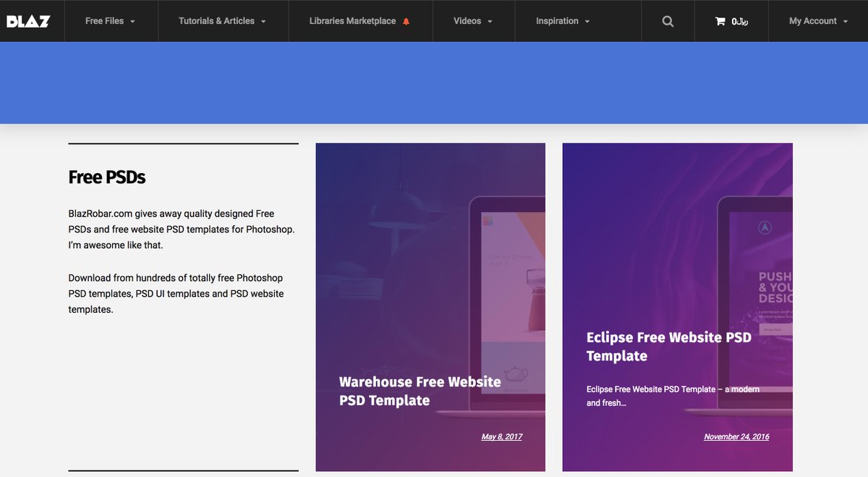The image size is (868, 477).
Task: Open Eclipse Free Website PSD Template title
Action: click(x=668, y=347)
